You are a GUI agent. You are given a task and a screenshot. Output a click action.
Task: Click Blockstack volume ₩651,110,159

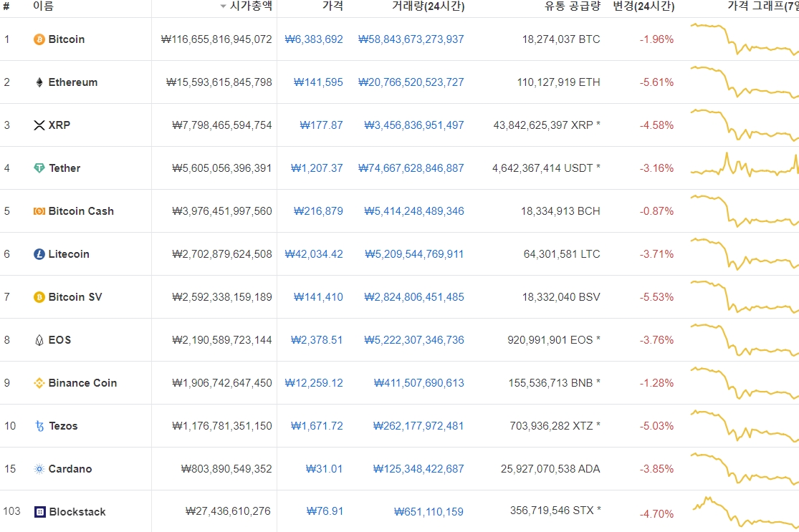(429, 512)
